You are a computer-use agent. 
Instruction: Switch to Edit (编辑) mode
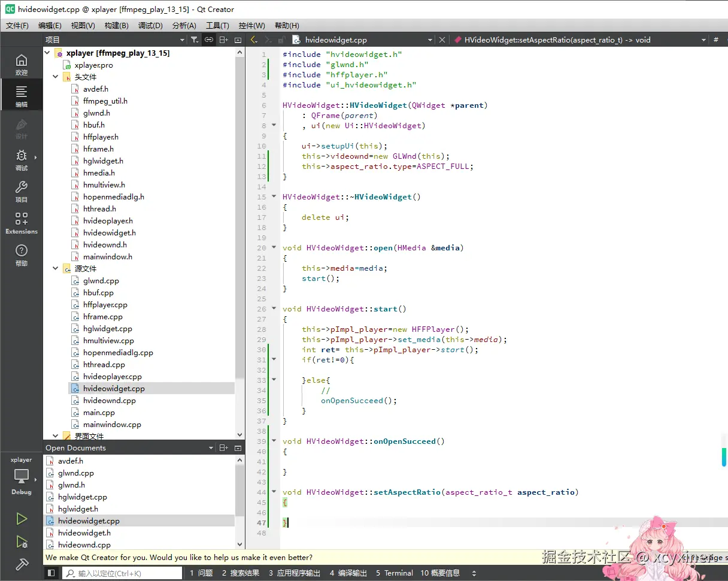[x=22, y=95]
